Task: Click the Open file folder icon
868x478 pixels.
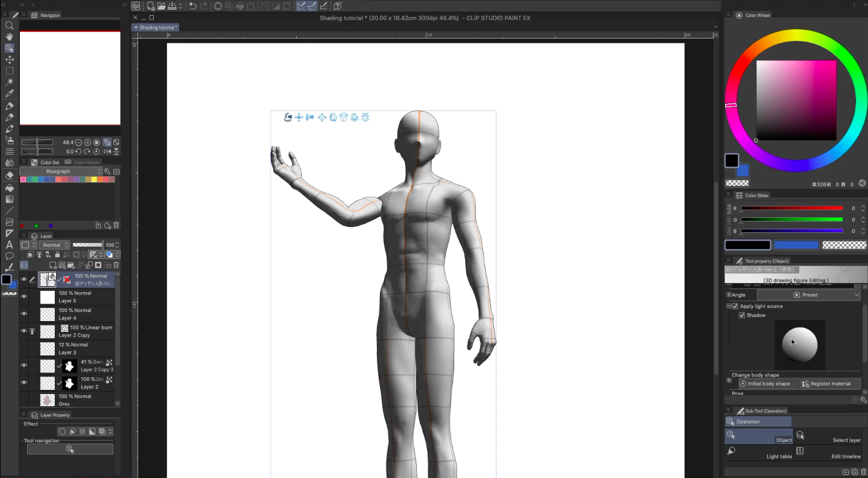Action: point(161,6)
